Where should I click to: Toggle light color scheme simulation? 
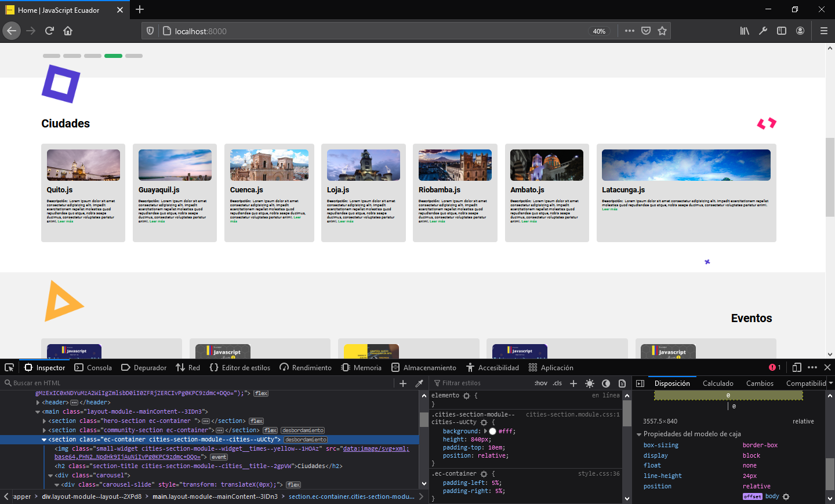(x=590, y=383)
